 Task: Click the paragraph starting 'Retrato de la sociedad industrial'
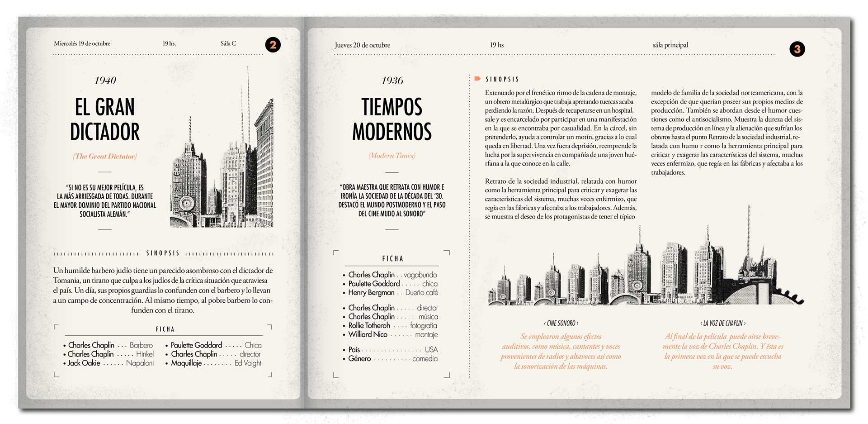tap(561, 199)
